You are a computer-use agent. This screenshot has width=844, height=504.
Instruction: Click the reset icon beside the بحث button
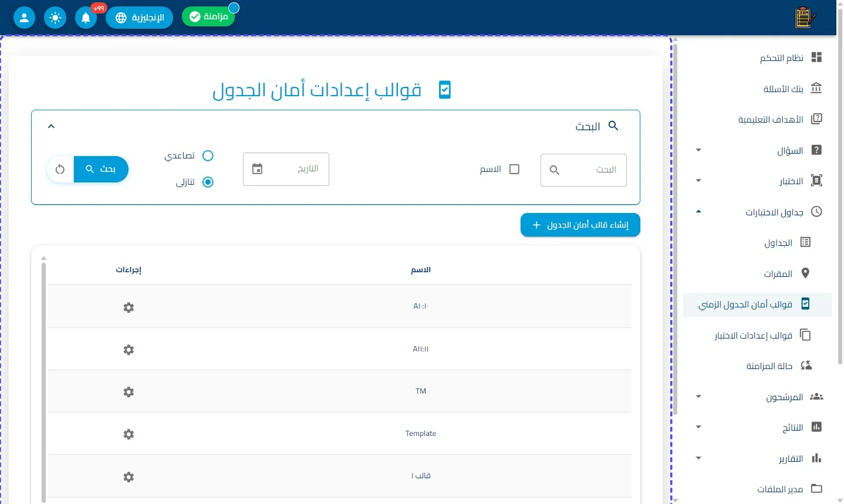point(60,170)
